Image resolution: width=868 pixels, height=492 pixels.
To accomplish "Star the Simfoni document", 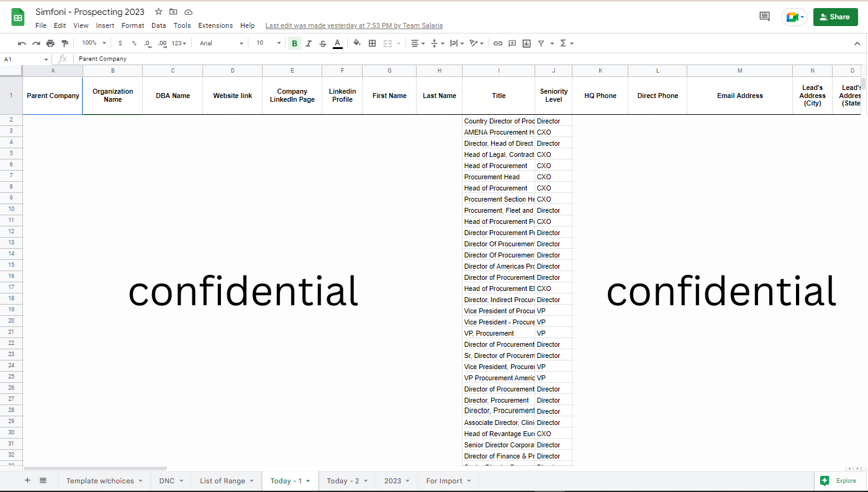I will (x=158, y=12).
